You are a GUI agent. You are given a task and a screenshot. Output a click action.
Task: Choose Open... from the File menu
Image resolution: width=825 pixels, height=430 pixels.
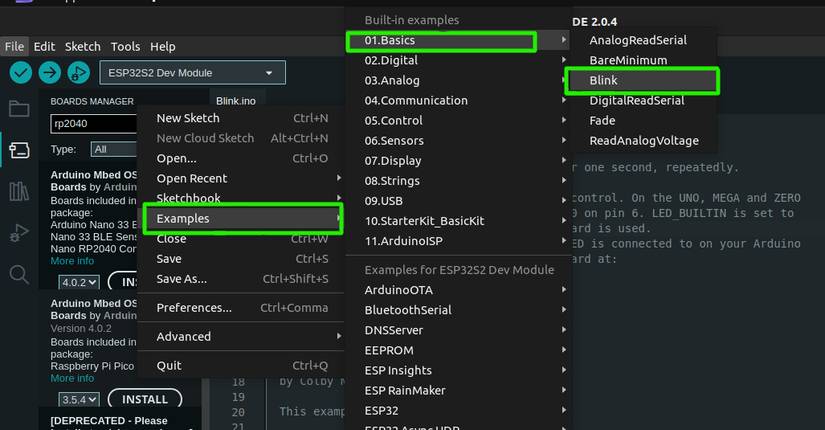click(x=242, y=158)
